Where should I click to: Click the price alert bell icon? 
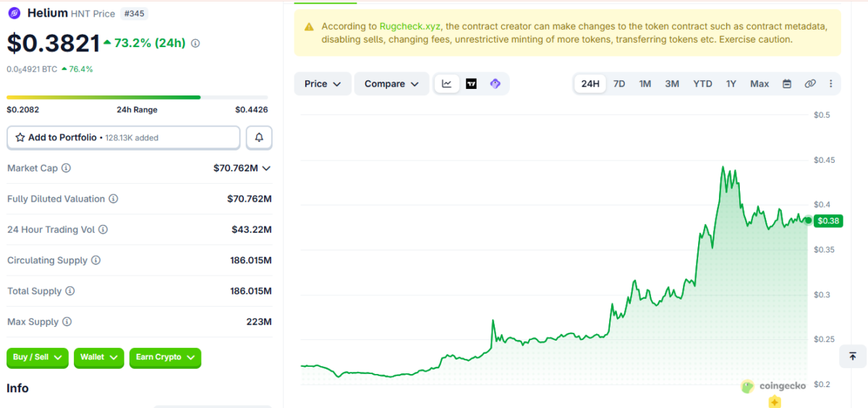[x=259, y=137]
